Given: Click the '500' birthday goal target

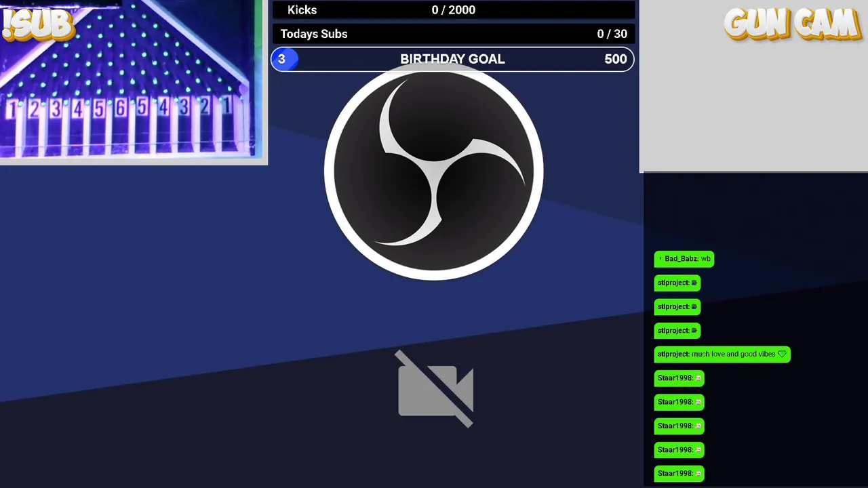Looking at the screenshot, I should click(x=615, y=60).
